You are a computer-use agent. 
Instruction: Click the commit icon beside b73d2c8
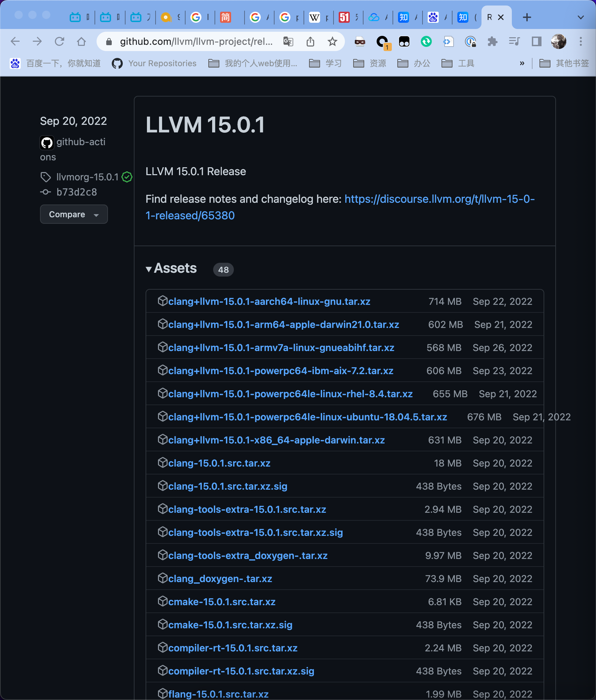point(46,192)
